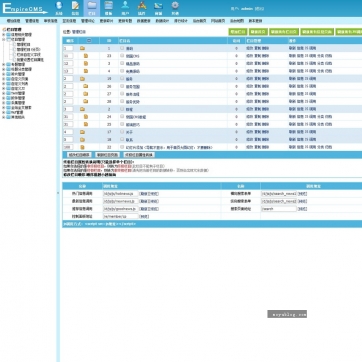Select the user figure icon in top toolbar
The height and width of the screenshot is (362, 362).
pos(125,5)
